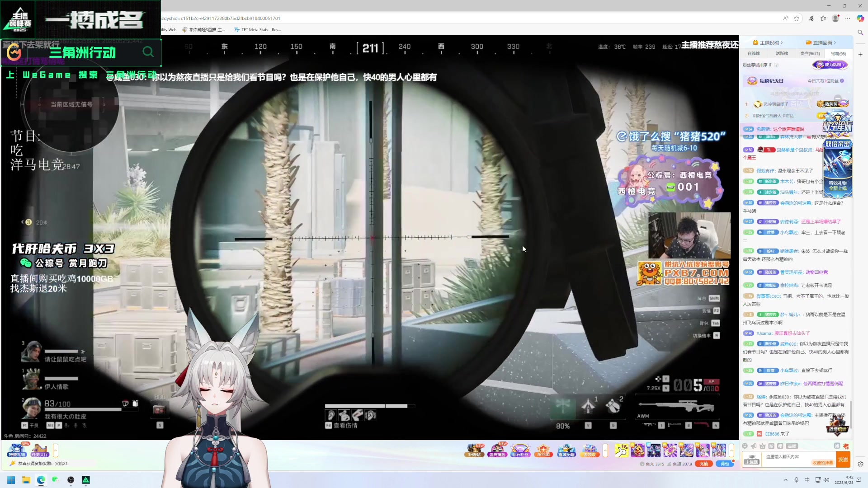This screenshot has height=488, width=868.
Task: Open the 钻石粉丝 diamond fans icon
Action: point(520,450)
